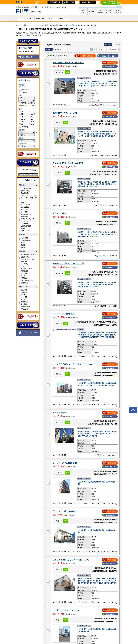Check the オートロック option
The width and height of the screenshot is (138, 644).
coord(20,273)
